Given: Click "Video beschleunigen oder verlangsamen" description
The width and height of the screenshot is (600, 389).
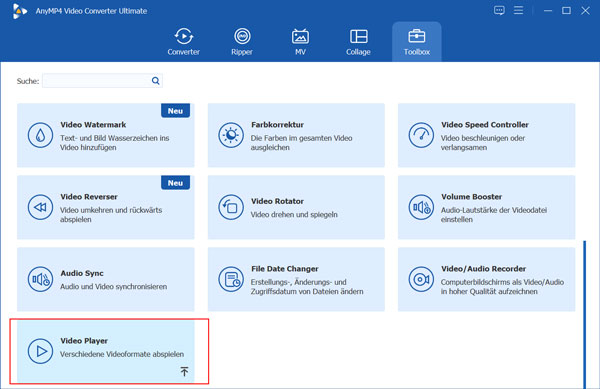Looking at the screenshot, I should coord(483,143).
